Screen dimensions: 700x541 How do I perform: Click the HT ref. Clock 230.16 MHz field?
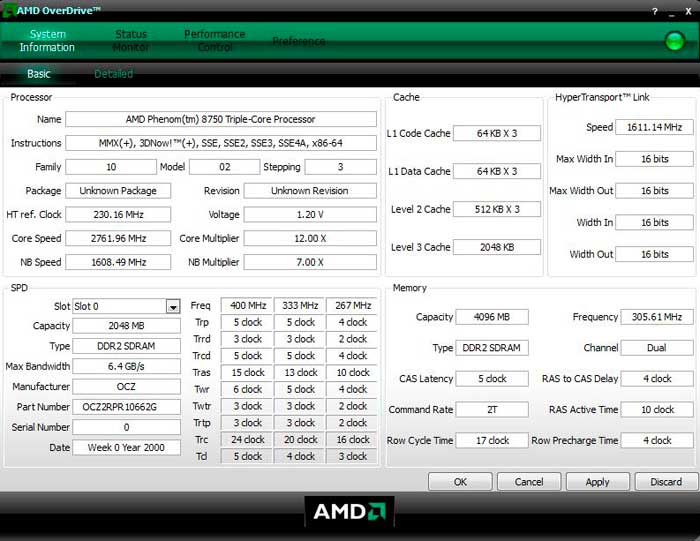click(118, 214)
